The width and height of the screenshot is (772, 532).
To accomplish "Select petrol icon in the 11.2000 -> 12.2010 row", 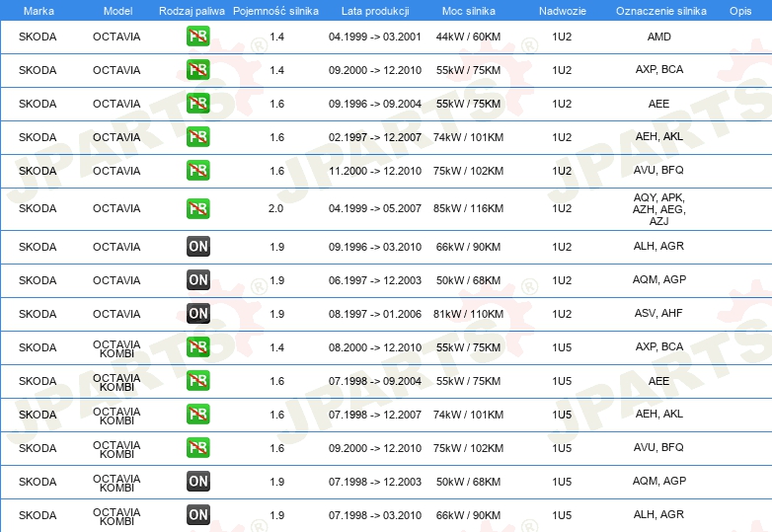I will [x=197, y=171].
